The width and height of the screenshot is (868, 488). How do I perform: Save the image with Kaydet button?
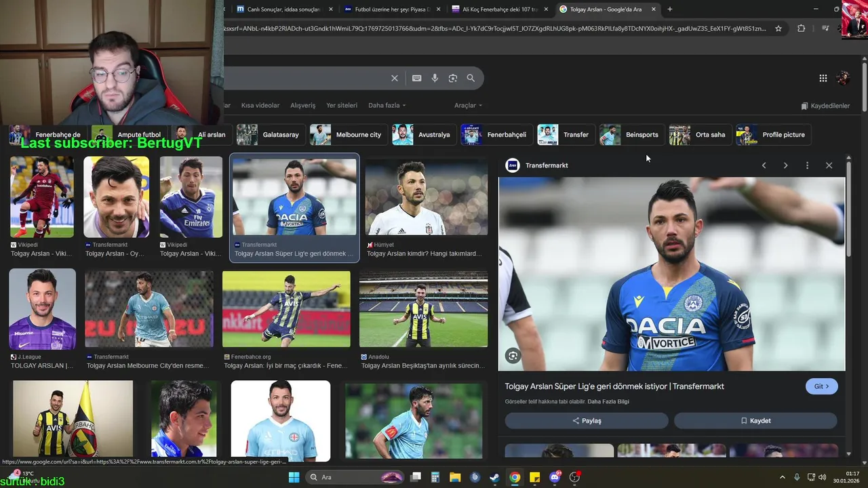click(x=755, y=421)
